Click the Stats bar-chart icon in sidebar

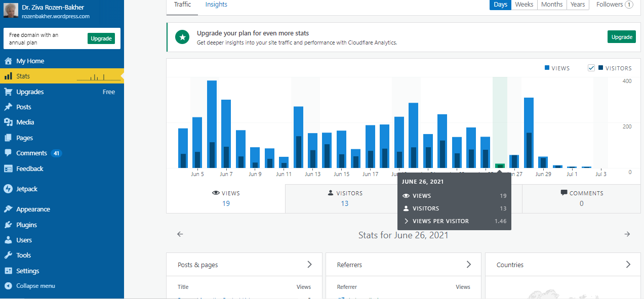(x=8, y=76)
